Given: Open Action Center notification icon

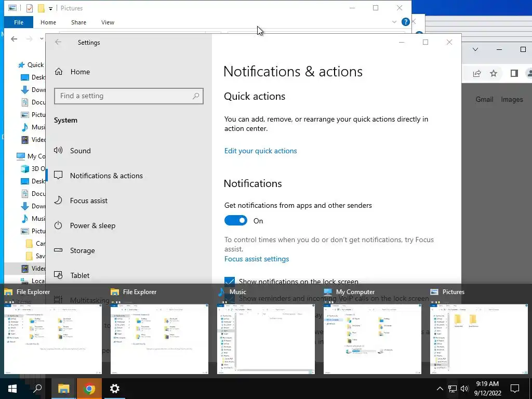Looking at the screenshot, I should [515, 389].
